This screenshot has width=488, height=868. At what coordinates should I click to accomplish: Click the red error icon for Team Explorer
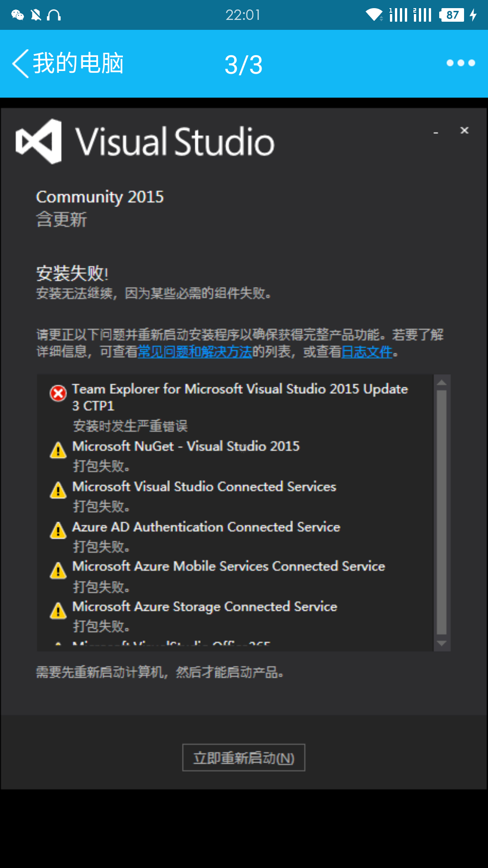[x=58, y=393]
